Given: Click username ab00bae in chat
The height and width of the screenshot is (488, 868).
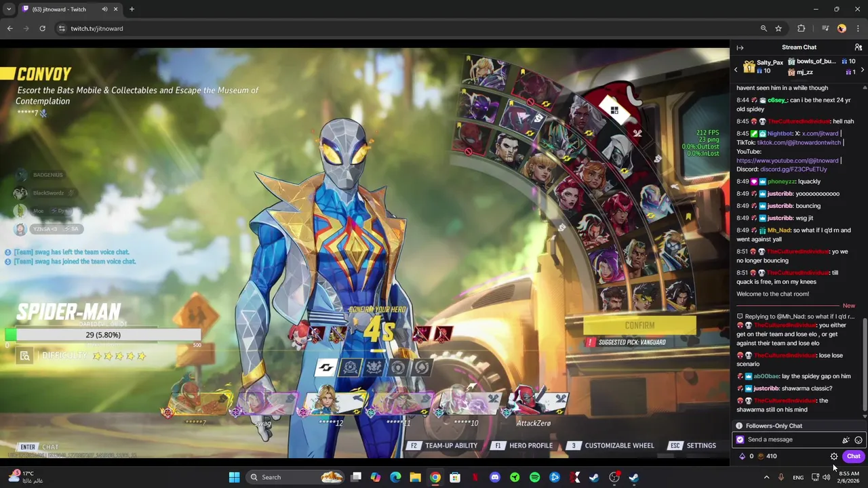Looking at the screenshot, I should 766,376.
